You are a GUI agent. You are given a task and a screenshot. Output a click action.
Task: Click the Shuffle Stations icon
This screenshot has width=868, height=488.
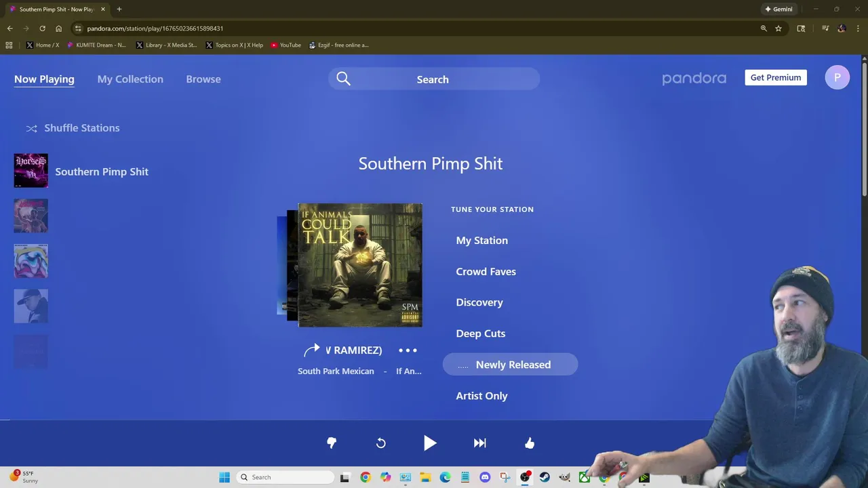coord(31,128)
